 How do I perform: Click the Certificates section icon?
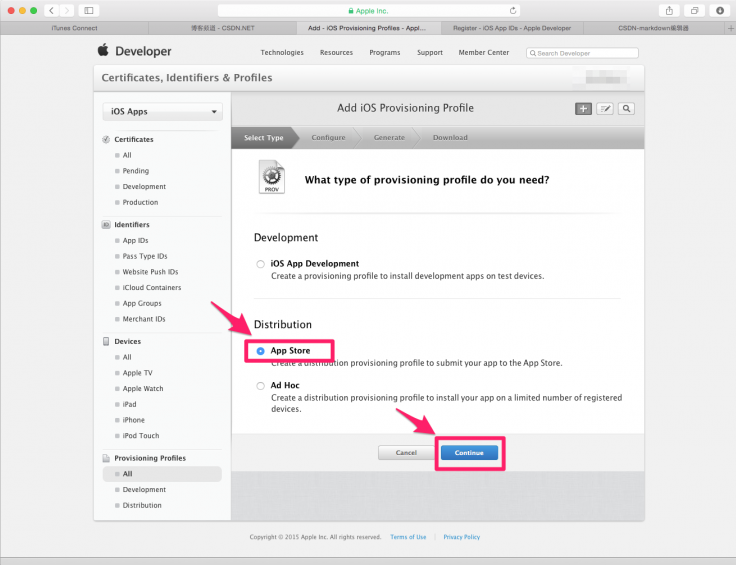click(x=106, y=139)
